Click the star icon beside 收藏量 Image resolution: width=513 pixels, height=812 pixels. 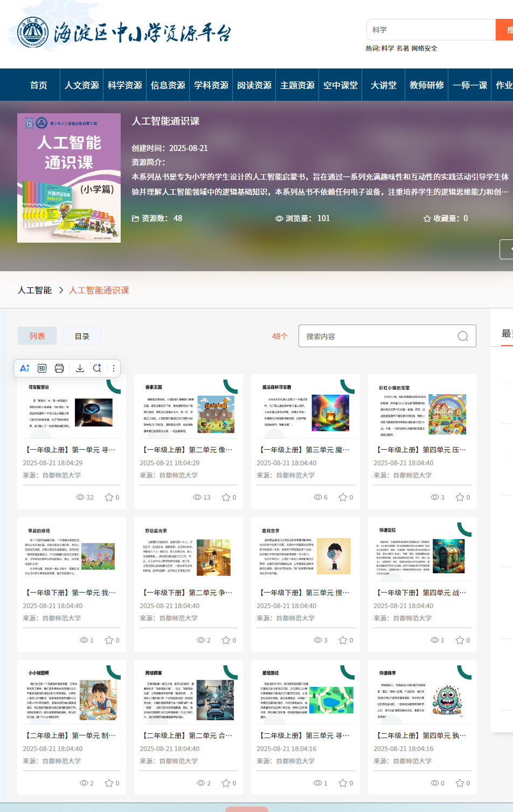[x=425, y=218]
